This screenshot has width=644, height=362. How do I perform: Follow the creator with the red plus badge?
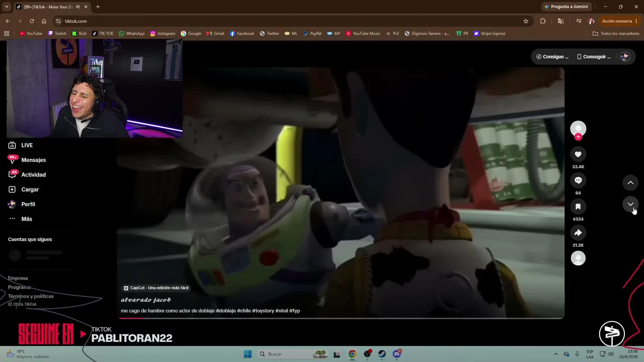pyautogui.click(x=578, y=137)
